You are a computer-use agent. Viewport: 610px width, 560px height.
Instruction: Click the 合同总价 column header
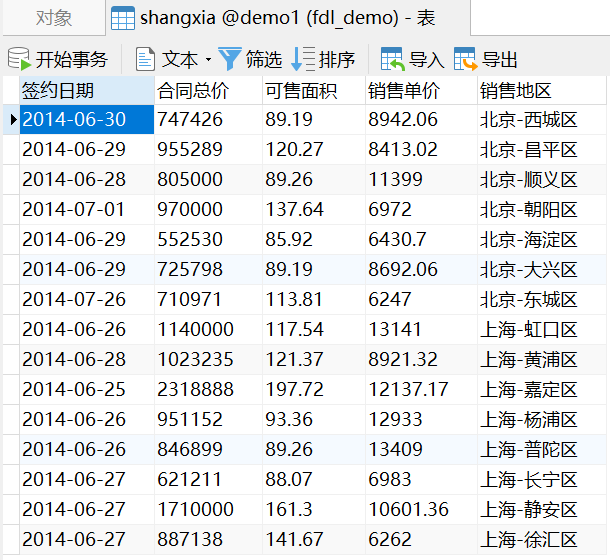(209, 91)
